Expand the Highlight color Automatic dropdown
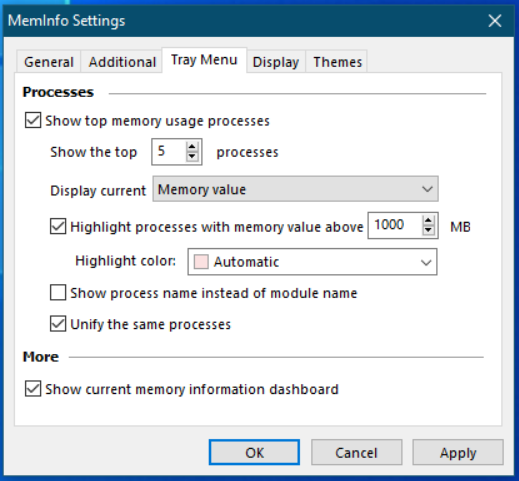Screen dimensions: 519x481 (312, 262)
